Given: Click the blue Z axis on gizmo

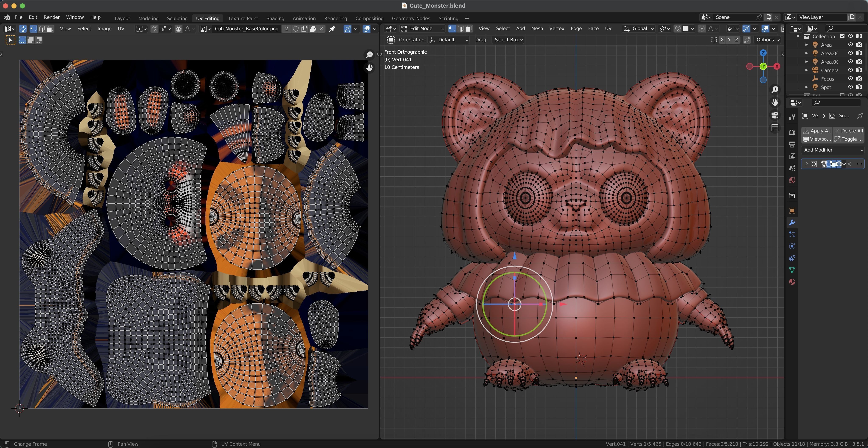Looking at the screenshot, I should [763, 53].
